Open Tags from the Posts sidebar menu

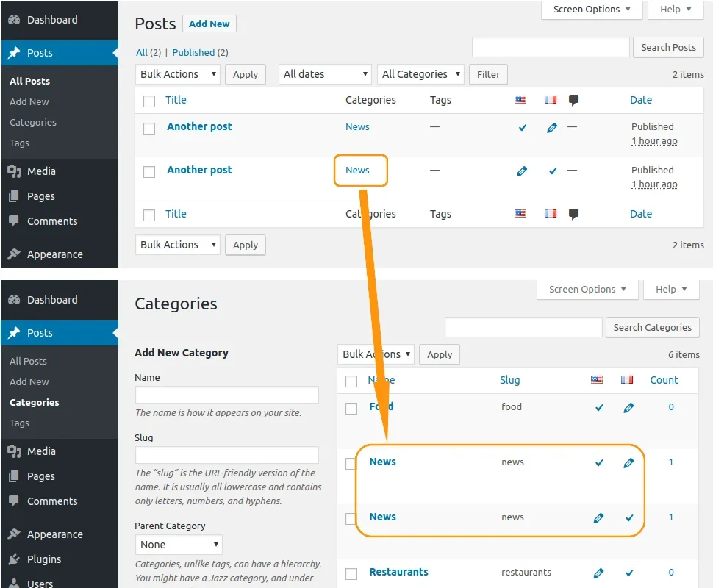19,143
